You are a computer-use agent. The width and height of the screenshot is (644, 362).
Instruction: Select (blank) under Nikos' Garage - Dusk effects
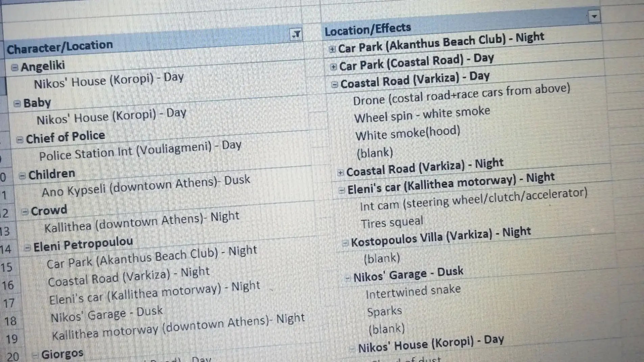(x=387, y=329)
